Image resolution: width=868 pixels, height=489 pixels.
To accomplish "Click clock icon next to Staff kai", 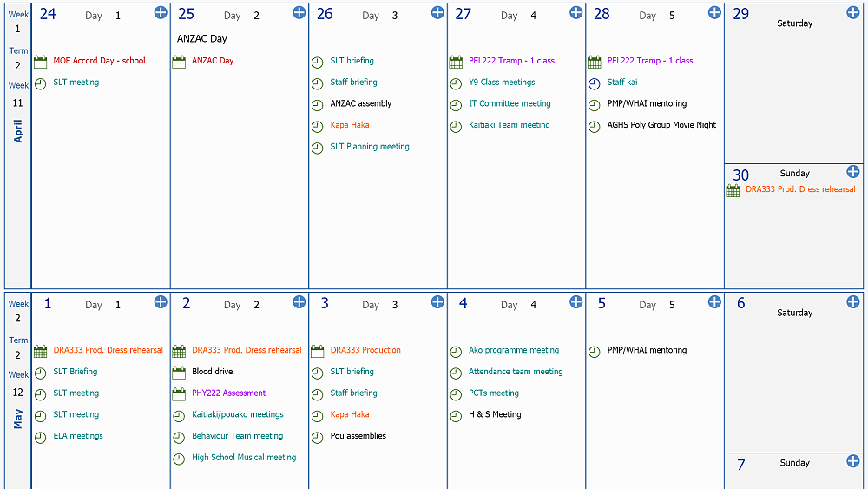I will click(x=594, y=83).
